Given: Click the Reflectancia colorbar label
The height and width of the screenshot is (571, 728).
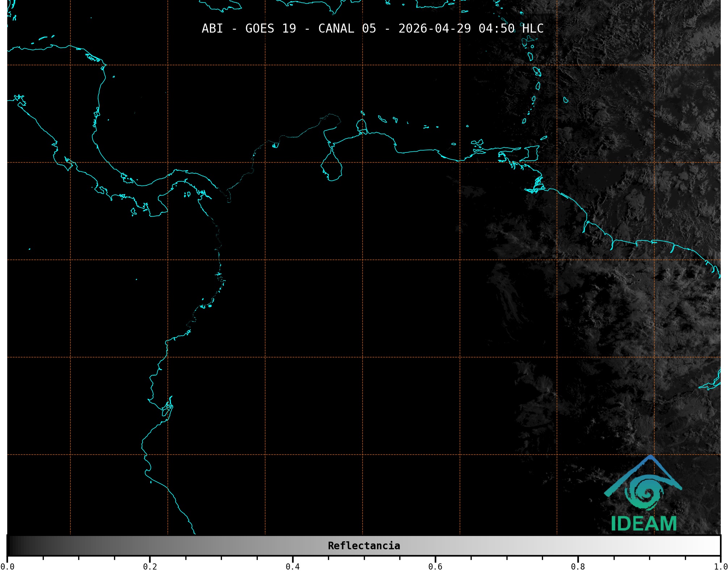Looking at the screenshot, I should (364, 546).
